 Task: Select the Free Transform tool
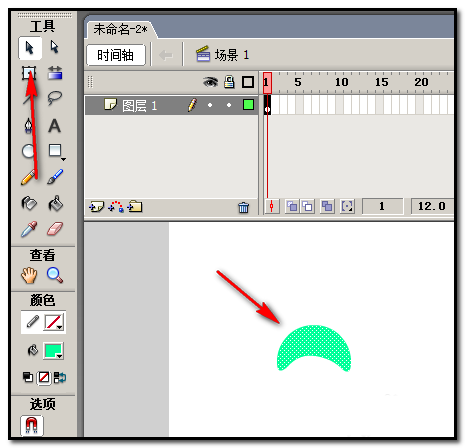point(29,73)
